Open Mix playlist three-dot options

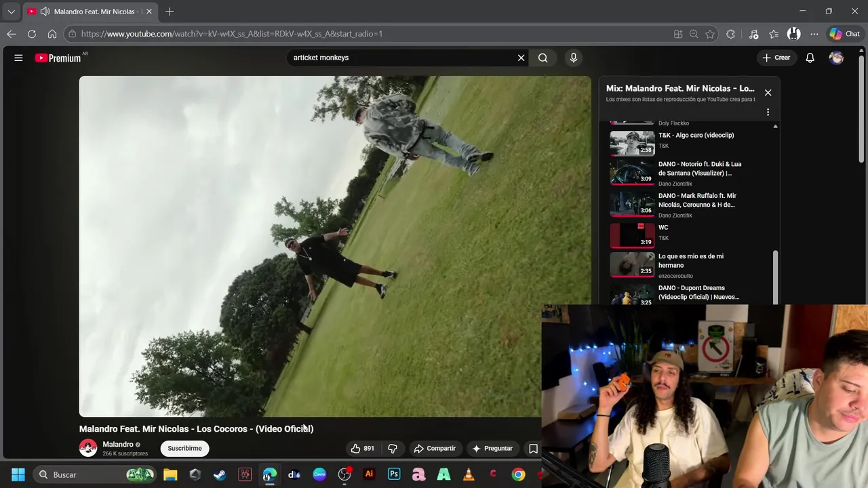[x=768, y=112]
